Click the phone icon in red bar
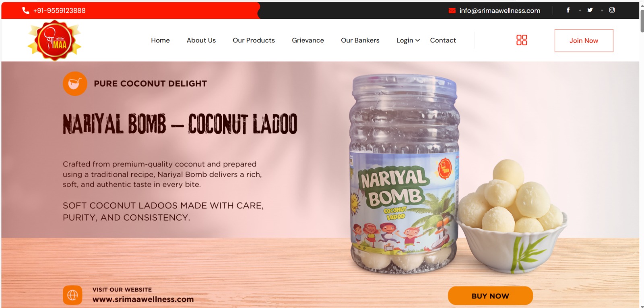644x308 pixels. [x=26, y=10]
